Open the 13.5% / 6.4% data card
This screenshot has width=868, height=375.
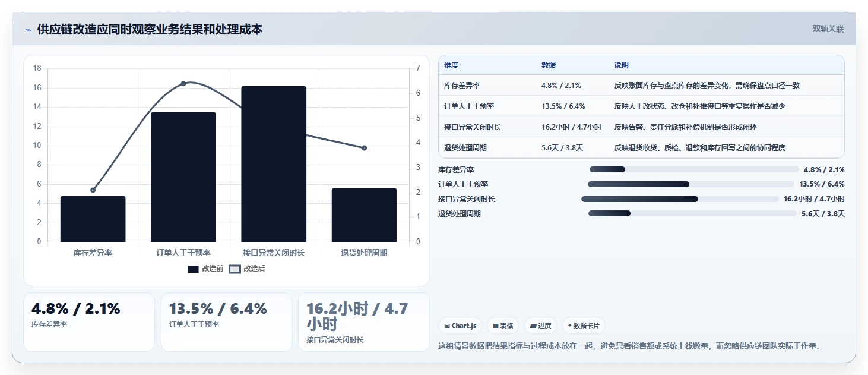pos(226,322)
